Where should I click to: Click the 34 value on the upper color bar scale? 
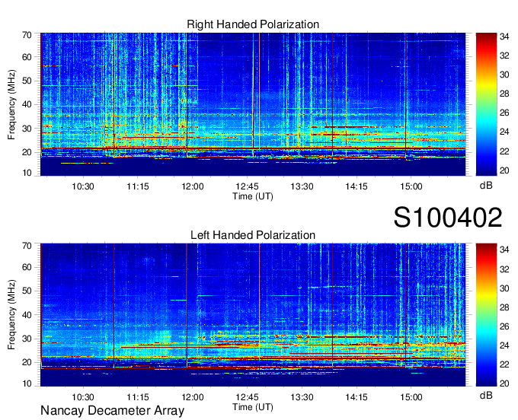(x=504, y=37)
